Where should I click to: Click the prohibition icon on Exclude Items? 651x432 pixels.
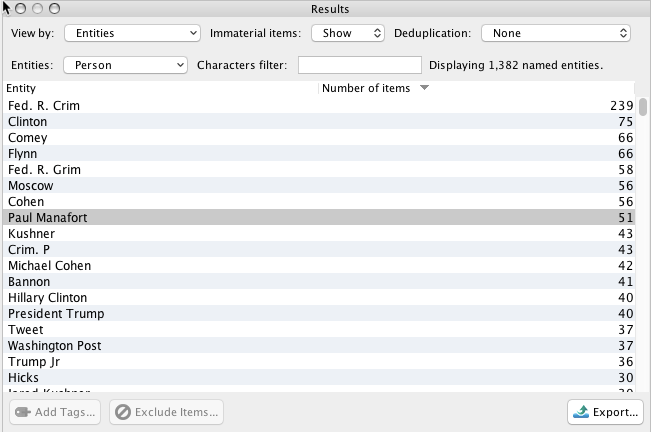123,412
